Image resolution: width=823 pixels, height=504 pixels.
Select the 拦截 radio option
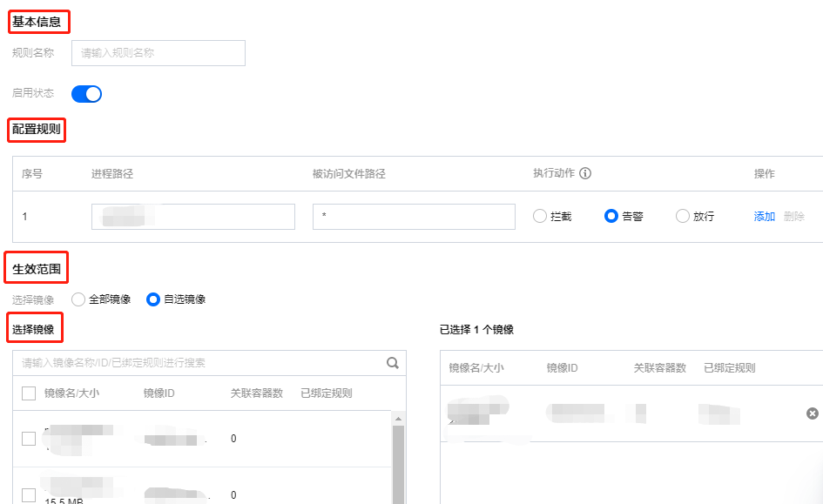pyautogui.click(x=540, y=217)
